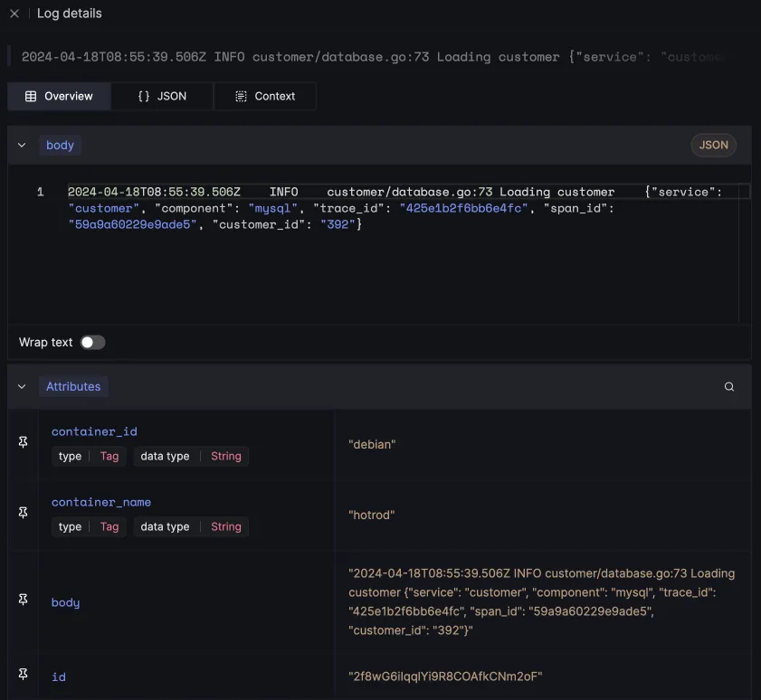
Task: Select the "hotrod" attribute value
Action: pos(372,515)
